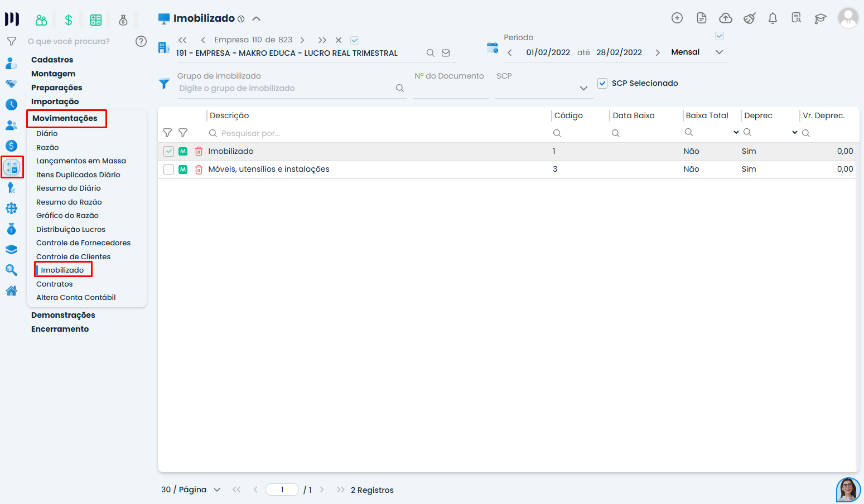Click the plus circle add icon
Screen dimensions: 864x504
[677, 18]
